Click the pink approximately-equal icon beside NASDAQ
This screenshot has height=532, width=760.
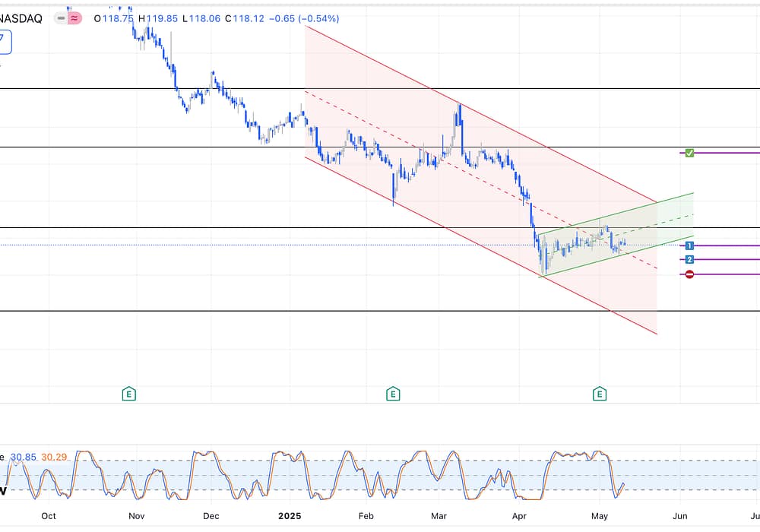click(x=74, y=18)
